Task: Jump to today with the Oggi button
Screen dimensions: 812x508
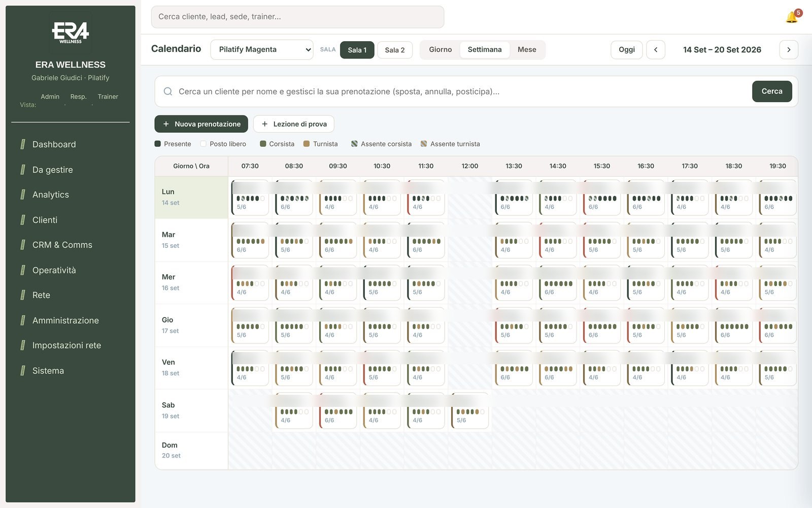Action: (x=627, y=50)
